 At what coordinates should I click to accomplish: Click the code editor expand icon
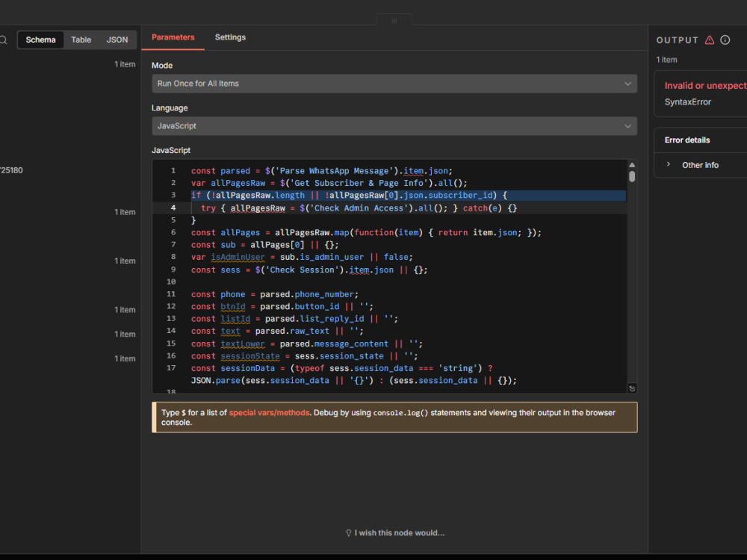[x=632, y=388]
